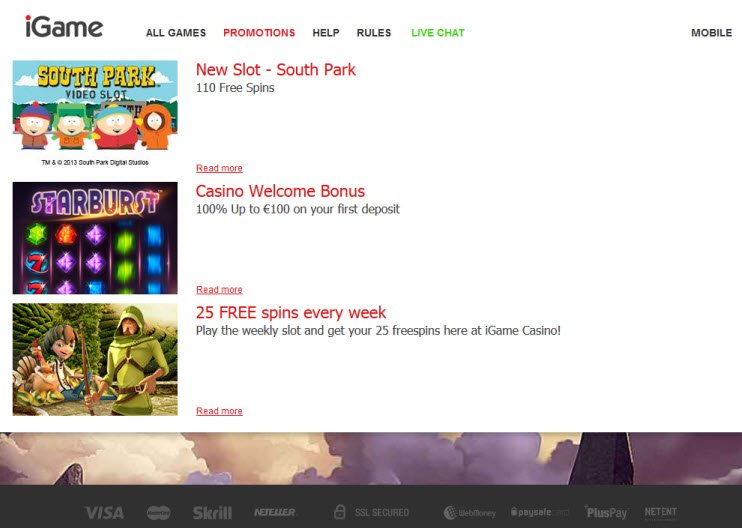This screenshot has height=528, width=742.
Task: Open the South Park video slot thumbnail
Action: (x=95, y=106)
